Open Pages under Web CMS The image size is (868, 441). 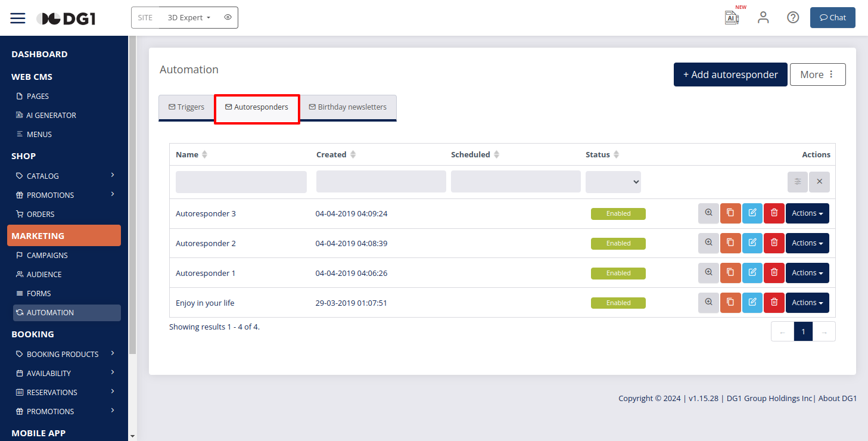pos(38,96)
